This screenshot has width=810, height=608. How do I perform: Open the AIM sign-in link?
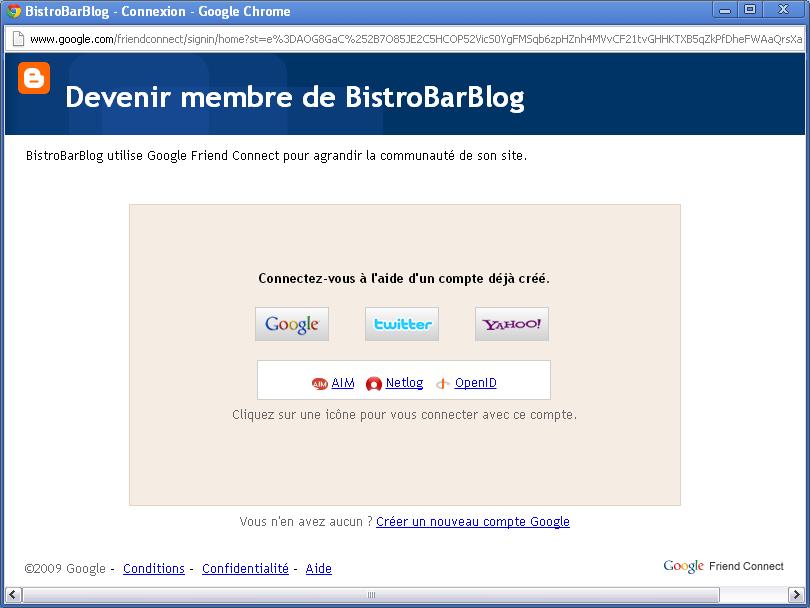[x=343, y=383]
